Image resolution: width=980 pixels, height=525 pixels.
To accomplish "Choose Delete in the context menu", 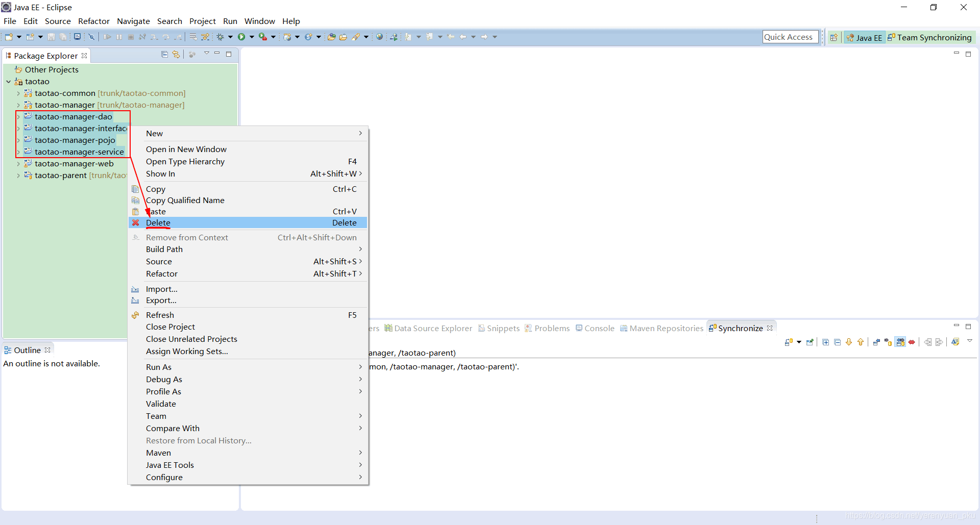I will click(248, 223).
